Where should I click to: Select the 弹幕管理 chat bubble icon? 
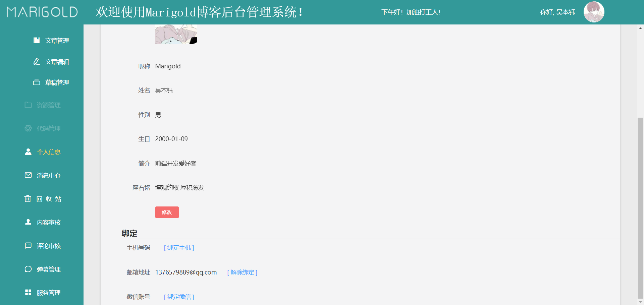click(28, 269)
